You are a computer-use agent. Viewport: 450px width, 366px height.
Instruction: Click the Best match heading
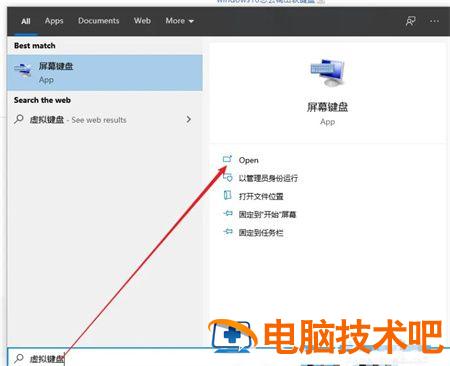click(35, 46)
